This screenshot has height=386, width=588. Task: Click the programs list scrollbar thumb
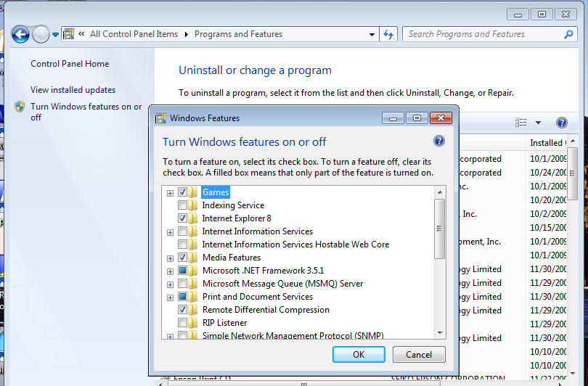[x=572, y=174]
